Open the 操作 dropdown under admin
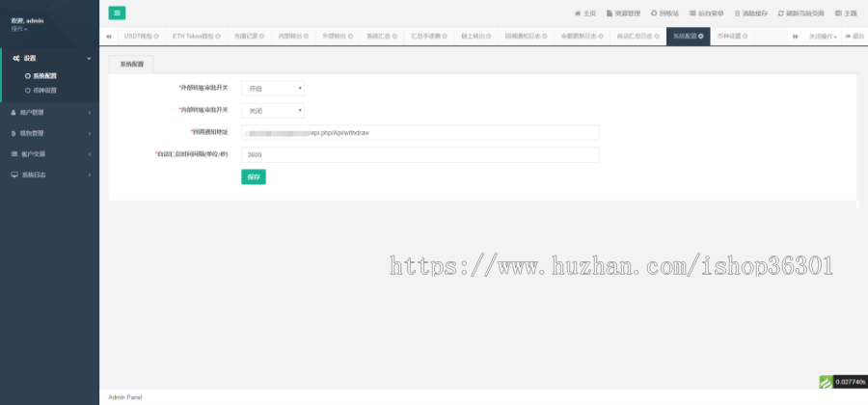This screenshot has width=868, height=405. click(19, 29)
